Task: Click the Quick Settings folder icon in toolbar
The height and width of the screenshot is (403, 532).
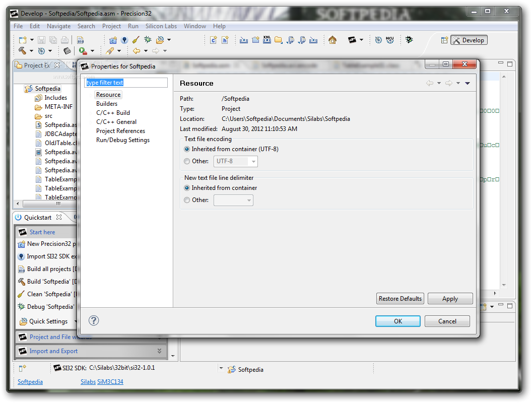Action: coord(160,40)
